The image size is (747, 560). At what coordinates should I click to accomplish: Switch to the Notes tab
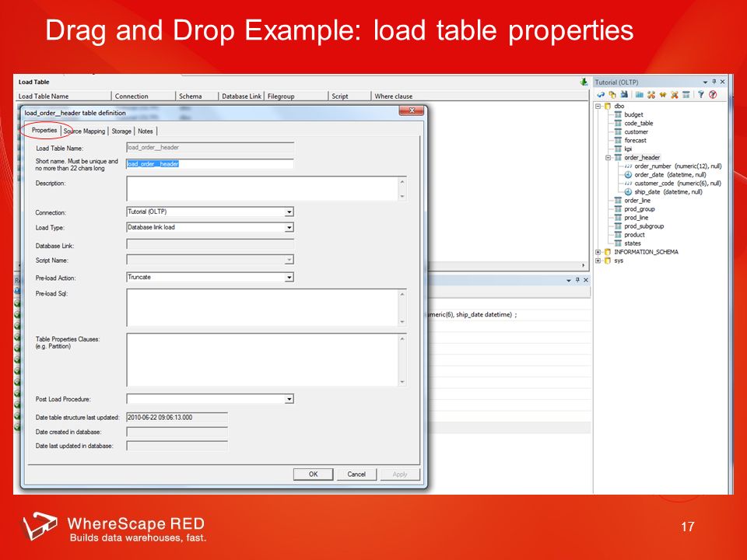point(146,131)
